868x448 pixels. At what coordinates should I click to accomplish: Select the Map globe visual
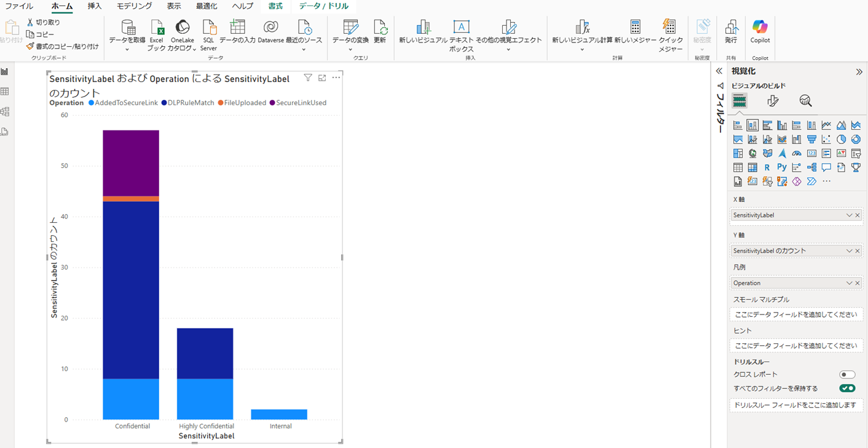(752, 153)
